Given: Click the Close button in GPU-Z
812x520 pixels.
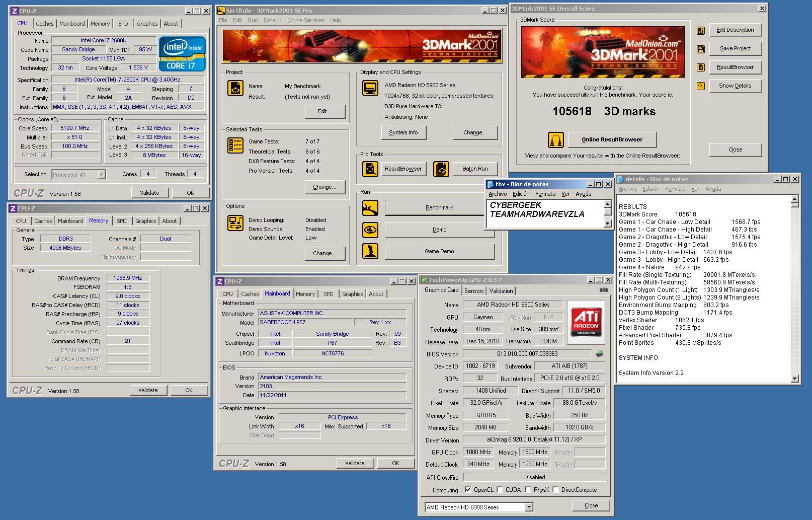Looking at the screenshot, I should point(591,505).
